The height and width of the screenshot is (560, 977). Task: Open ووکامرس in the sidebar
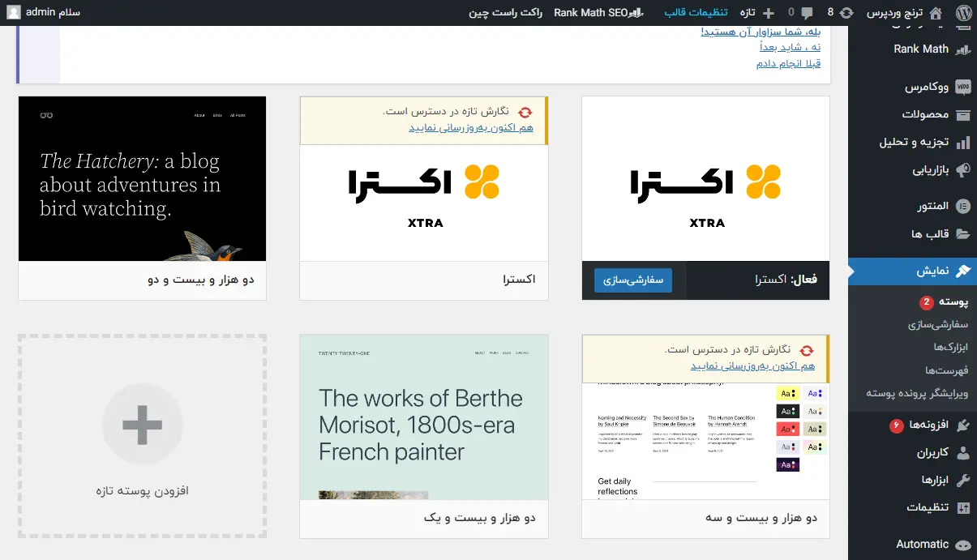click(927, 87)
